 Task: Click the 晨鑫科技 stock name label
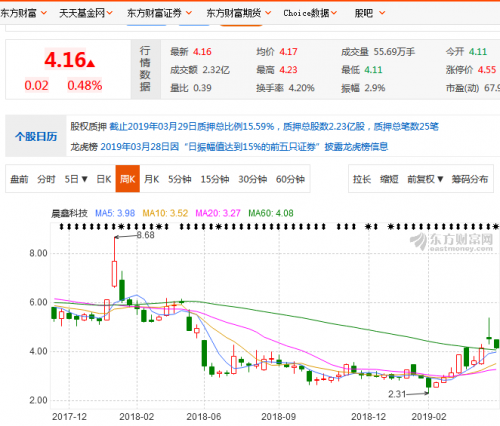click(69, 213)
